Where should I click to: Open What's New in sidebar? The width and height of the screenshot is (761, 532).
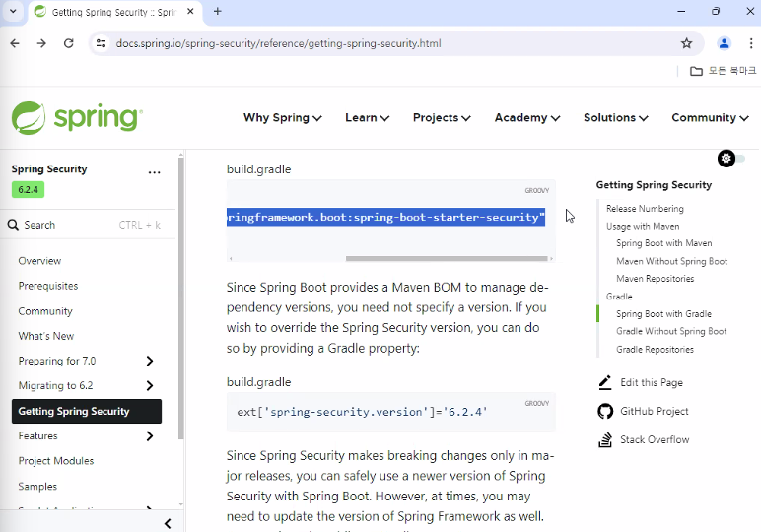pos(46,336)
